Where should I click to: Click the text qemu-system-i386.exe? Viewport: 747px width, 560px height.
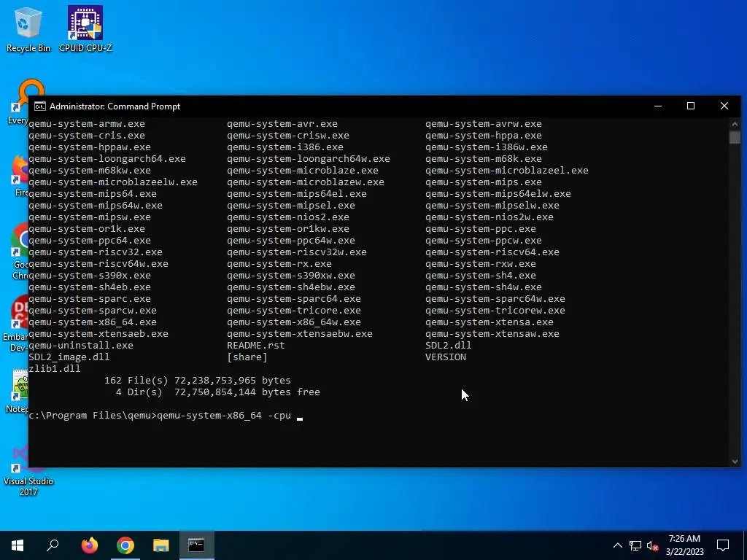pyautogui.click(x=285, y=147)
